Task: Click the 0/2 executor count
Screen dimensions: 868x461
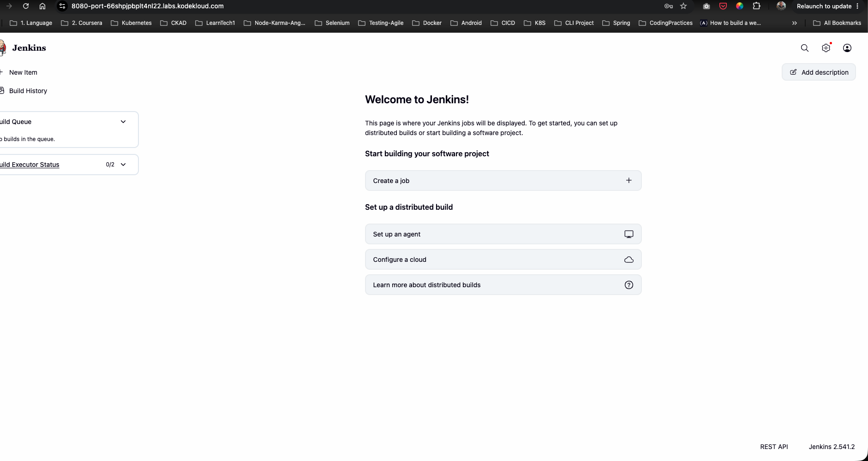Action: (110, 165)
